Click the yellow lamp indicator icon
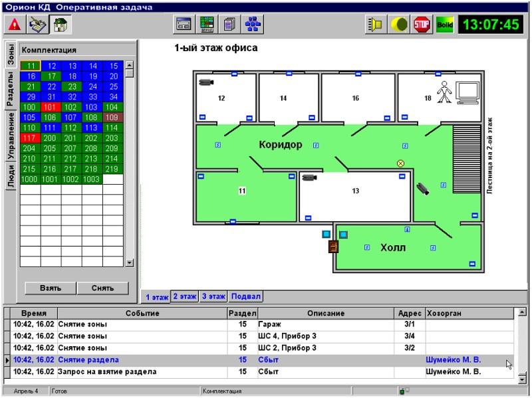 pos(399,25)
